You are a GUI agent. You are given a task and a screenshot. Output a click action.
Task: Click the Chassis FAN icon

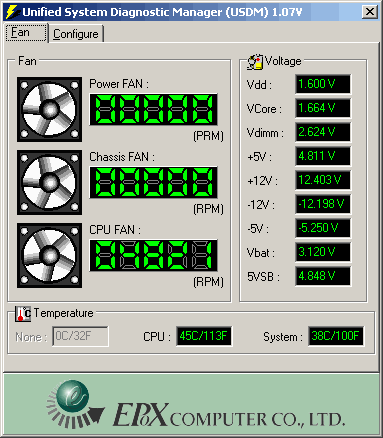point(49,182)
